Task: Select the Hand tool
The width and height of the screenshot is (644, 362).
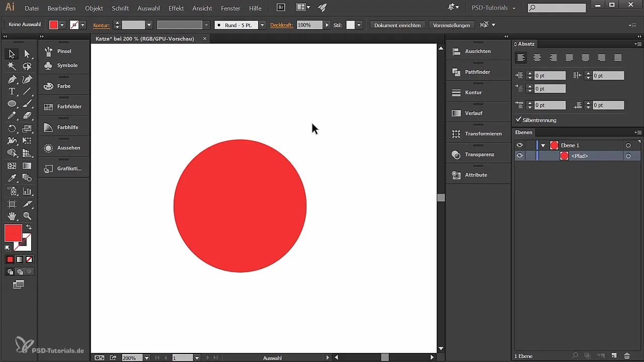Action: (12, 216)
